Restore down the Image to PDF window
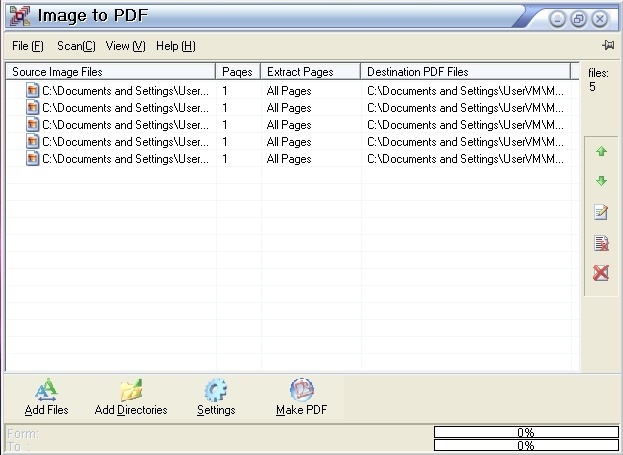The width and height of the screenshot is (623, 455). click(578, 19)
